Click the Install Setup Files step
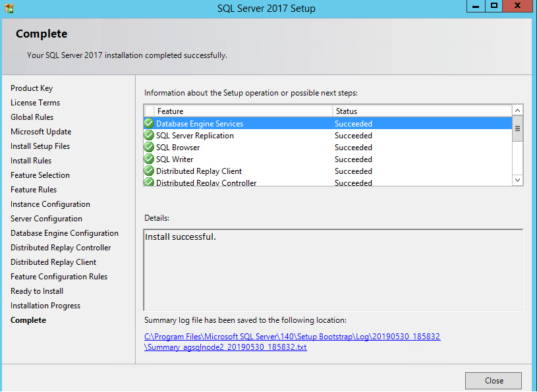Viewport: 537px width, 392px height. [40, 146]
